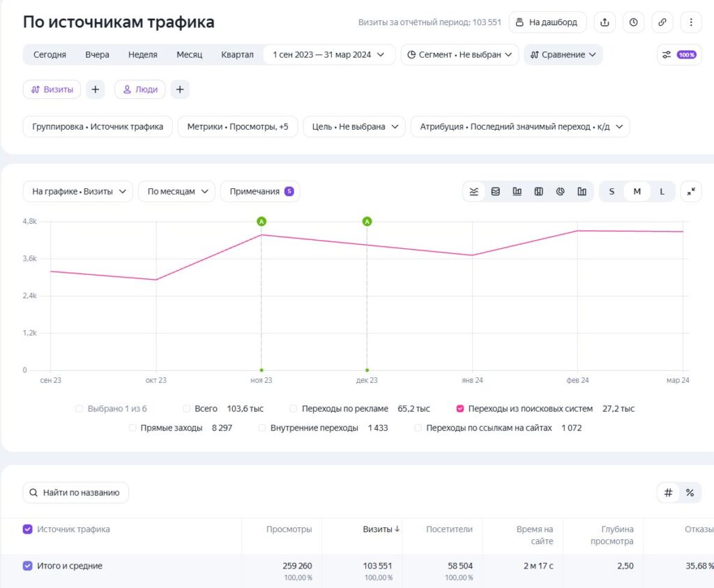Collapse the chart with arrows icon
This screenshot has height=588, width=714.
click(691, 192)
